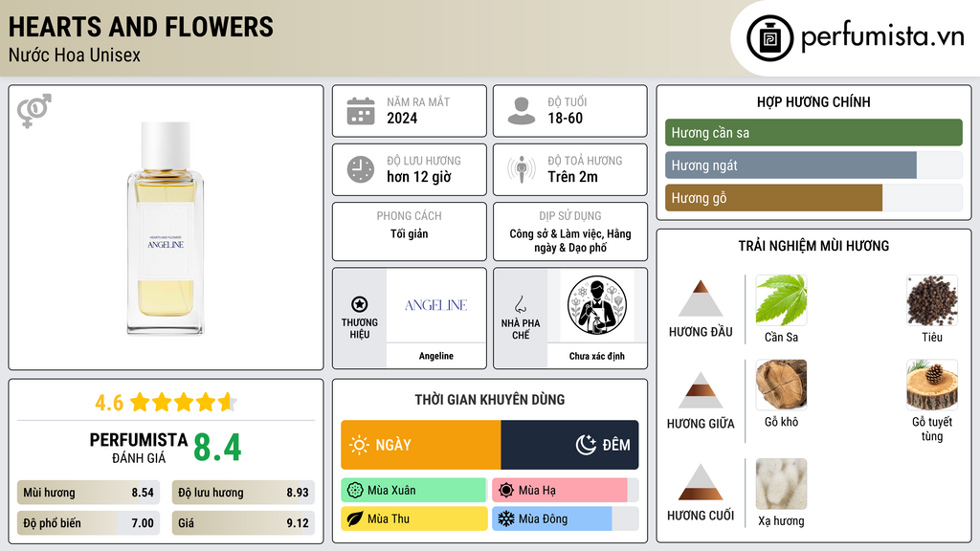This screenshot has height=551, width=980.
Task: Click the age range value 18-60
Action: coord(565,118)
